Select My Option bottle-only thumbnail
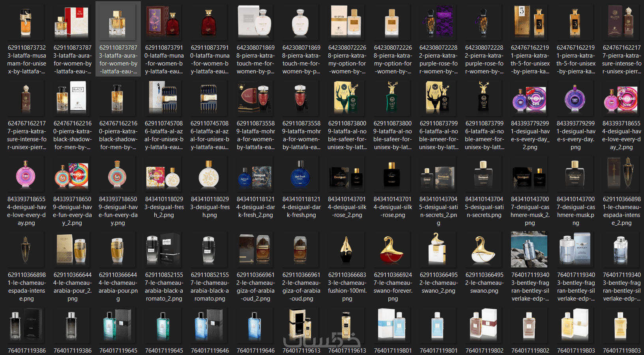The width and height of the screenshot is (644, 355). coord(393,22)
